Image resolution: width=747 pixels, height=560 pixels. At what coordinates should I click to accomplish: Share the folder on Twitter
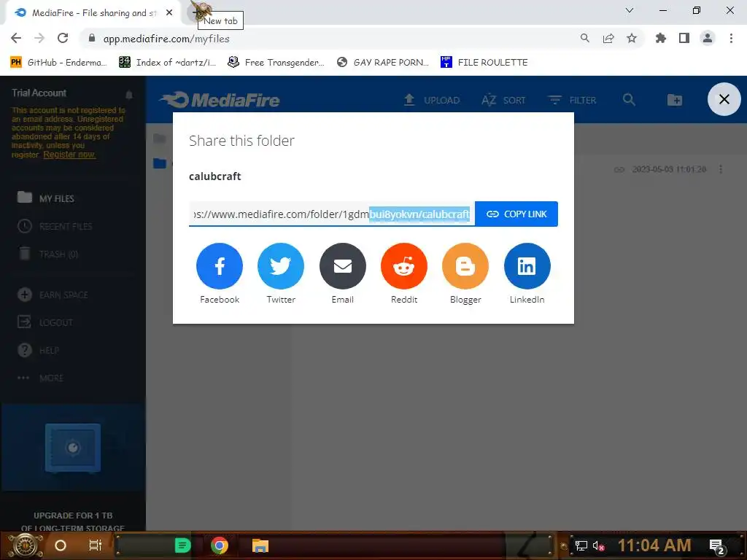(281, 265)
